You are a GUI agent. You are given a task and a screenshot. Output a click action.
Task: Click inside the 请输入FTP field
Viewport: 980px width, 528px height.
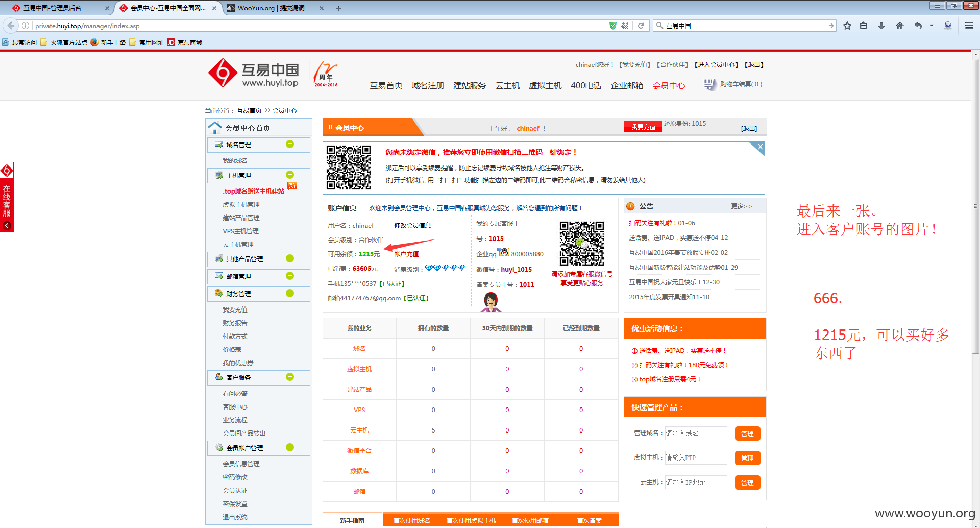[x=696, y=458]
